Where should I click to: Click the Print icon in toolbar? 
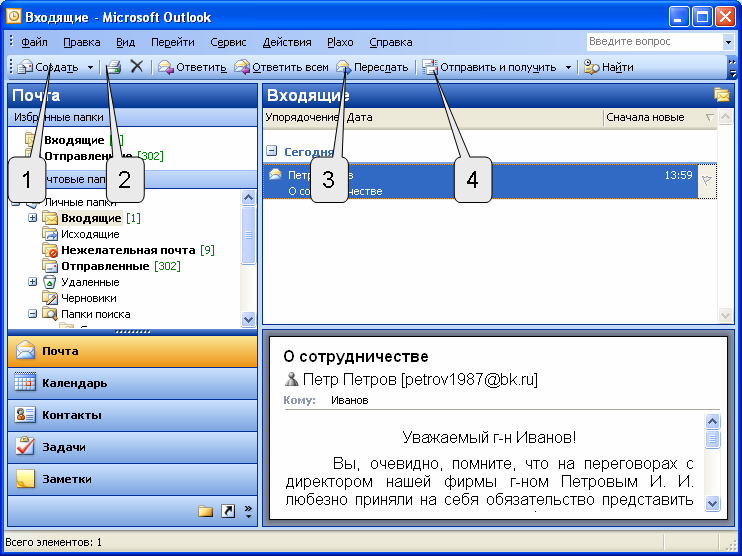(x=114, y=67)
